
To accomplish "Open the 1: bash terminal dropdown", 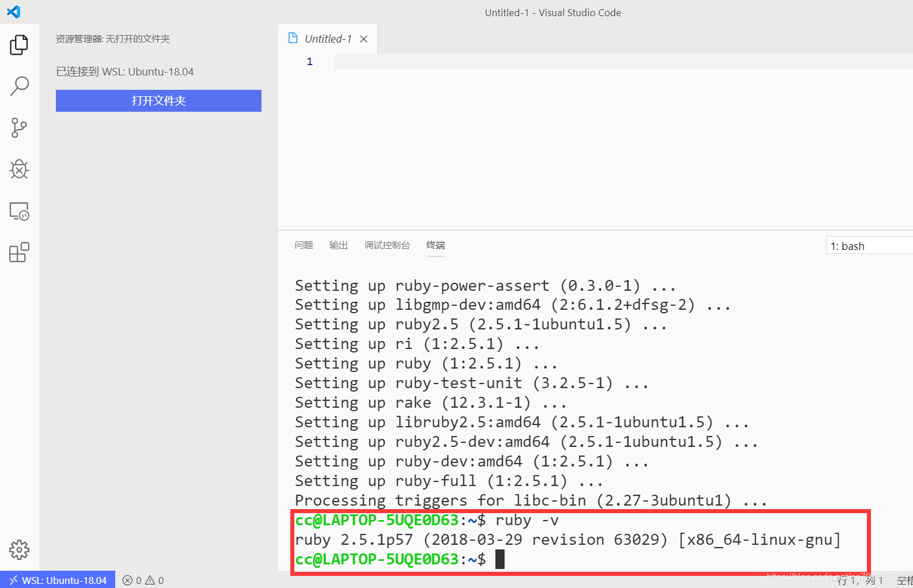I will click(870, 246).
